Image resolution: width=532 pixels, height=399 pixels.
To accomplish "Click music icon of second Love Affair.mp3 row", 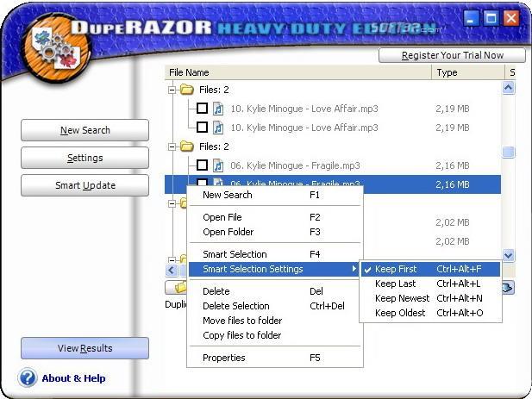I will 218,128.
